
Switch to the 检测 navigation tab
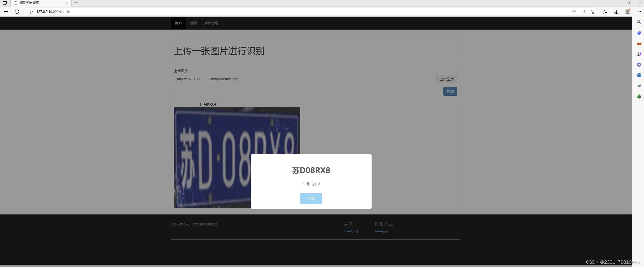(x=193, y=23)
